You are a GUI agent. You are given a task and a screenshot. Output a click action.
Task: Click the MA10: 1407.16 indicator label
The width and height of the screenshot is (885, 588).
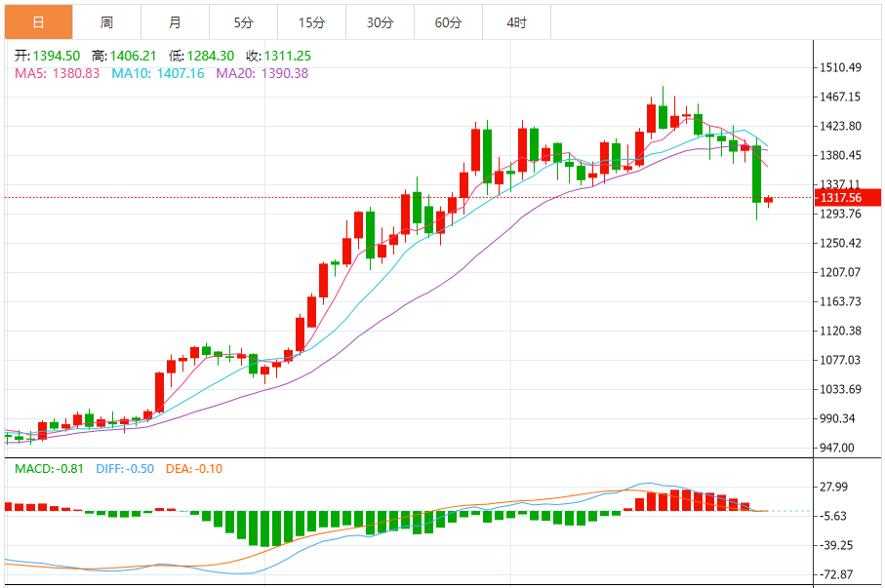coord(158,73)
